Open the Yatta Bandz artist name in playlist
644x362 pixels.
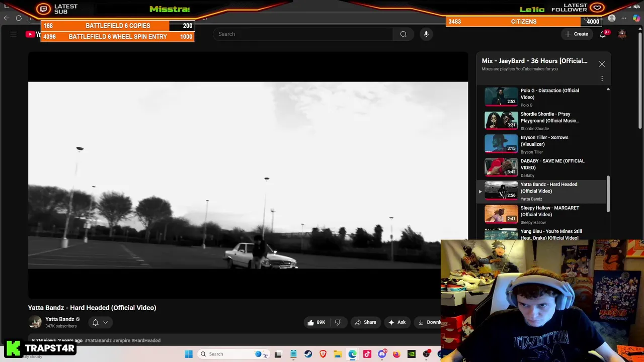point(531,199)
